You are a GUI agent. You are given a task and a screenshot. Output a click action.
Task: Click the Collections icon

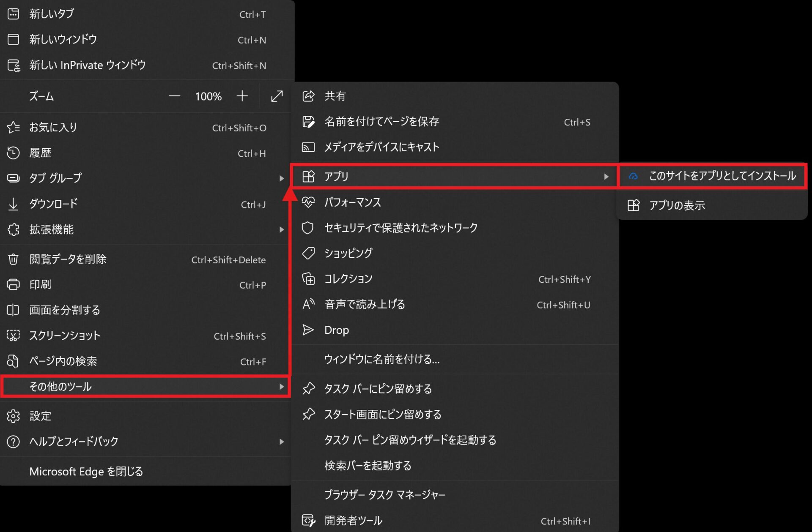tap(308, 279)
